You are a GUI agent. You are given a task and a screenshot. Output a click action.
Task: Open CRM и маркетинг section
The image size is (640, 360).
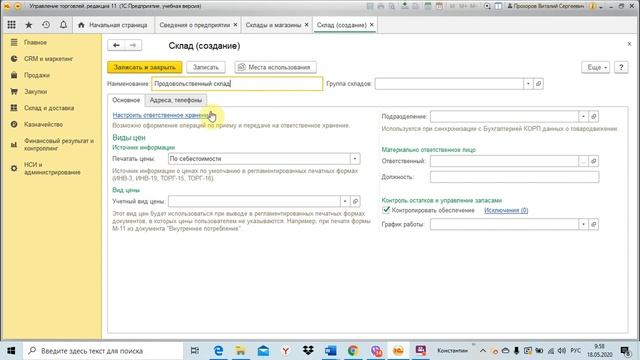point(48,59)
